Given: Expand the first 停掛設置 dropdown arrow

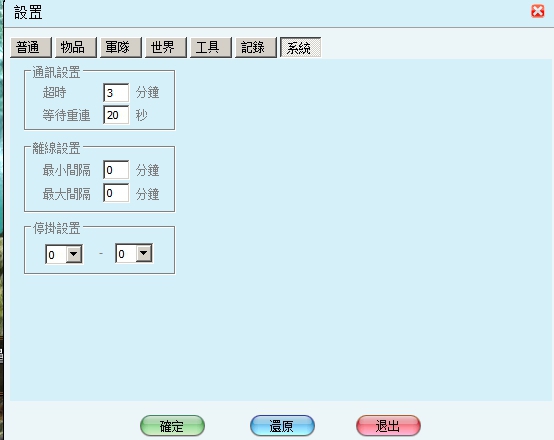Looking at the screenshot, I should (74, 254).
